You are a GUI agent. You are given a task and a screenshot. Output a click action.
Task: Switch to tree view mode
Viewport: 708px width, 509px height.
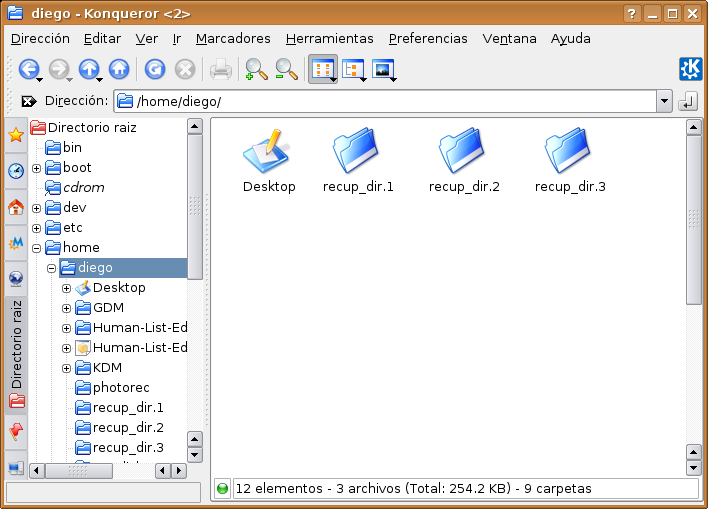pyautogui.click(x=353, y=69)
